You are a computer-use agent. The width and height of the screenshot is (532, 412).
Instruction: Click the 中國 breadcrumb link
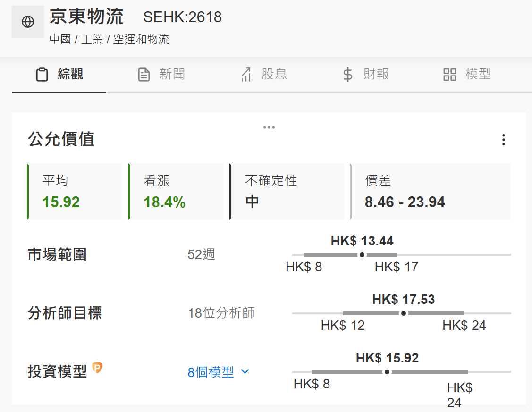60,39
